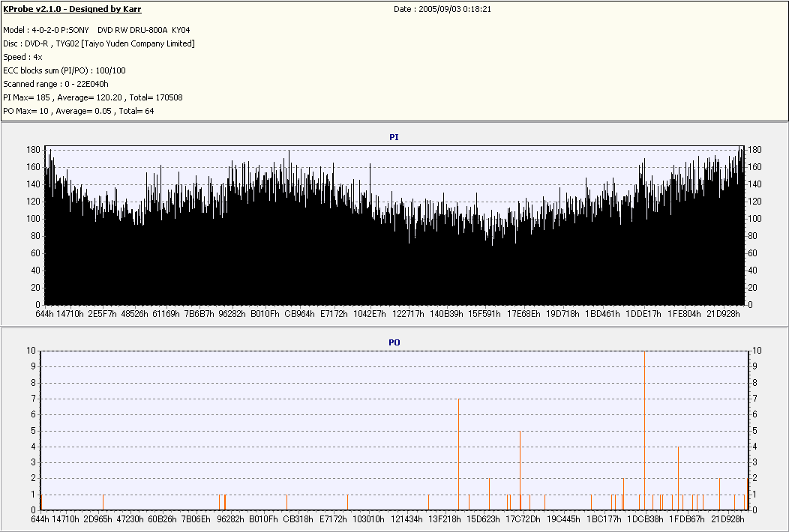
Task: Click the "Scanned range : 0 - 22E040h" line
Action: 55,84
